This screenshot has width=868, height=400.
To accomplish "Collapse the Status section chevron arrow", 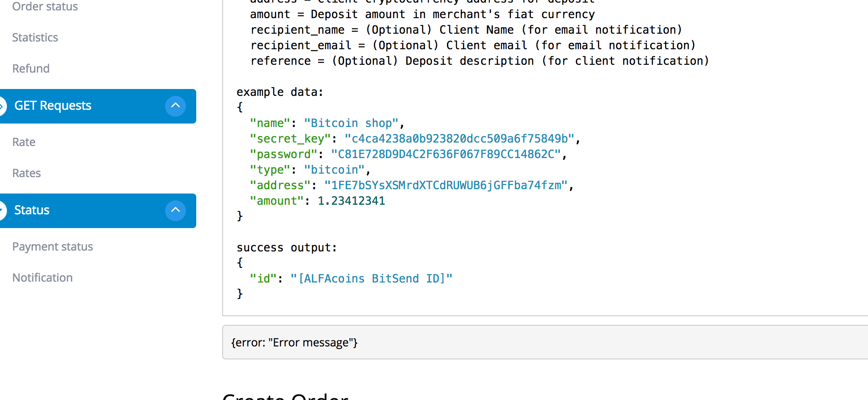I will 175,210.
